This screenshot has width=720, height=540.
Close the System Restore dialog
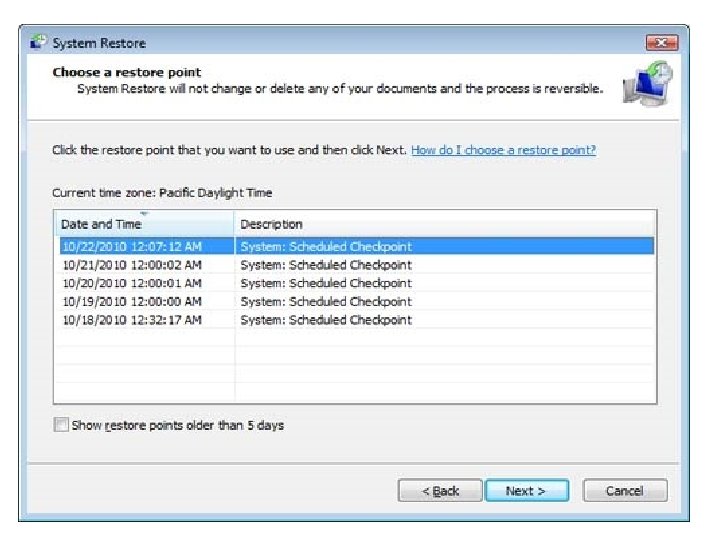point(662,43)
